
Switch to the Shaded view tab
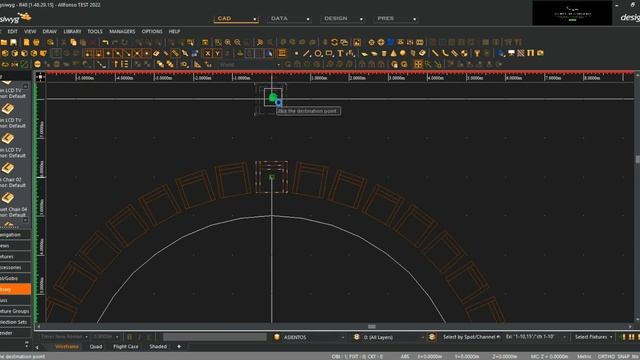[x=158, y=347]
